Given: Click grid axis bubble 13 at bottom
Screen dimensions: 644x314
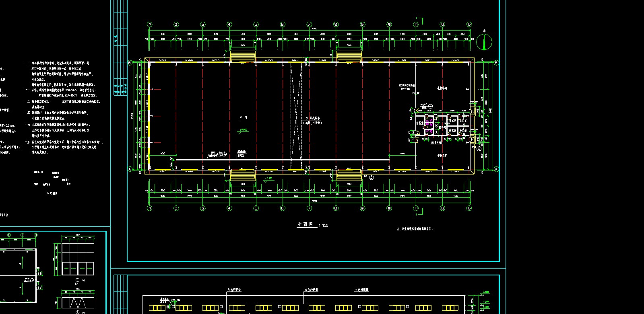Looking at the screenshot, I should [x=469, y=208].
